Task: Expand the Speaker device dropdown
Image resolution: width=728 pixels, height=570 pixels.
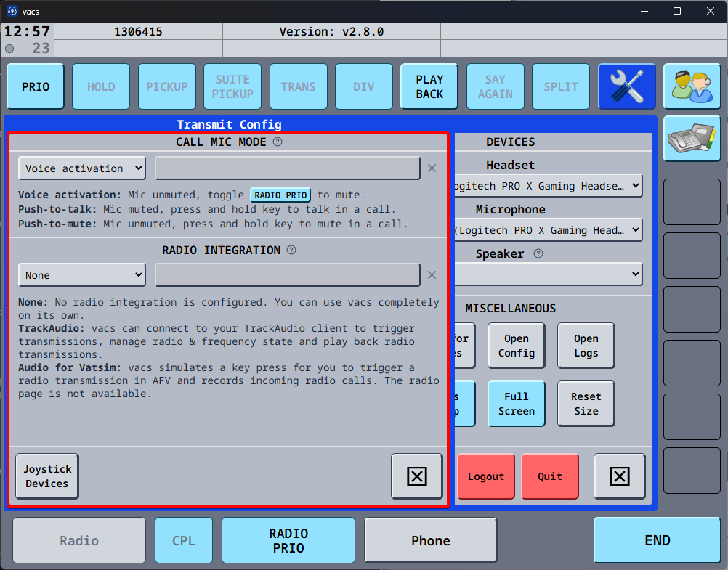Action: 549,274
